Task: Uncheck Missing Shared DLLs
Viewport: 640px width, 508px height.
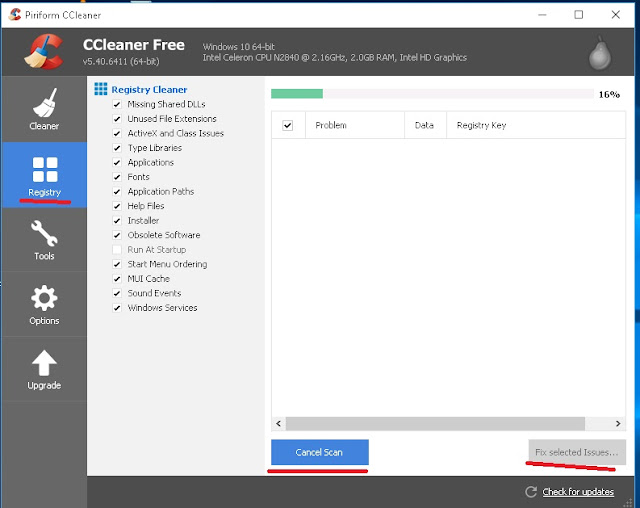Action: coord(117,104)
